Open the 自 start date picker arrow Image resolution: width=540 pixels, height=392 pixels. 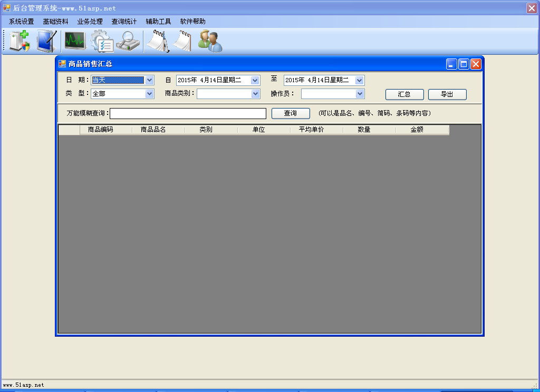click(x=255, y=81)
